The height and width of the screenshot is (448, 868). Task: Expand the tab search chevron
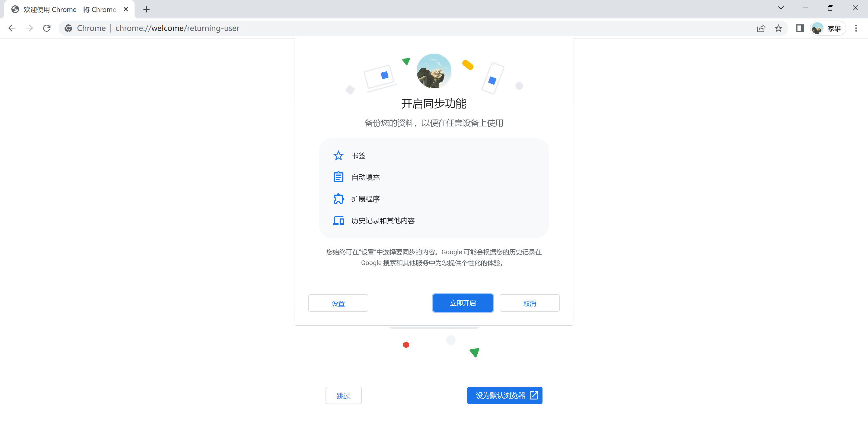(x=781, y=8)
